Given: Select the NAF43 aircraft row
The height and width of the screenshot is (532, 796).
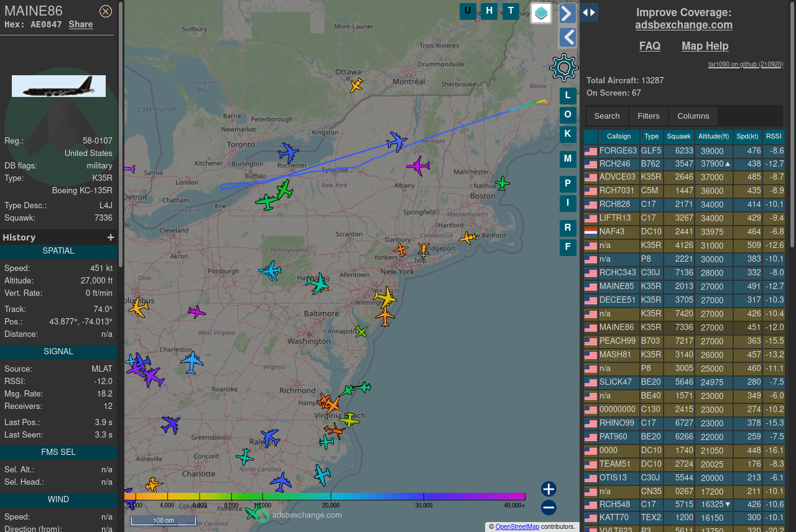Looking at the screenshot, I should click(684, 232).
